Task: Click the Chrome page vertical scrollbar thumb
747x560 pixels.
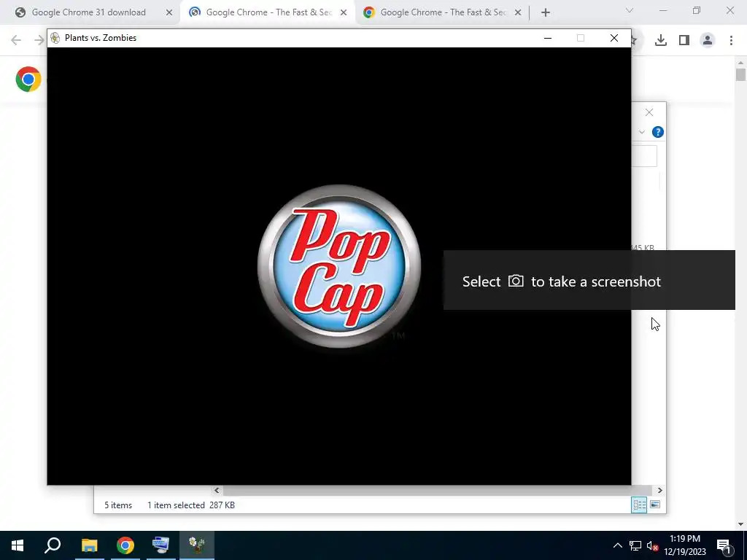Action: (740, 75)
